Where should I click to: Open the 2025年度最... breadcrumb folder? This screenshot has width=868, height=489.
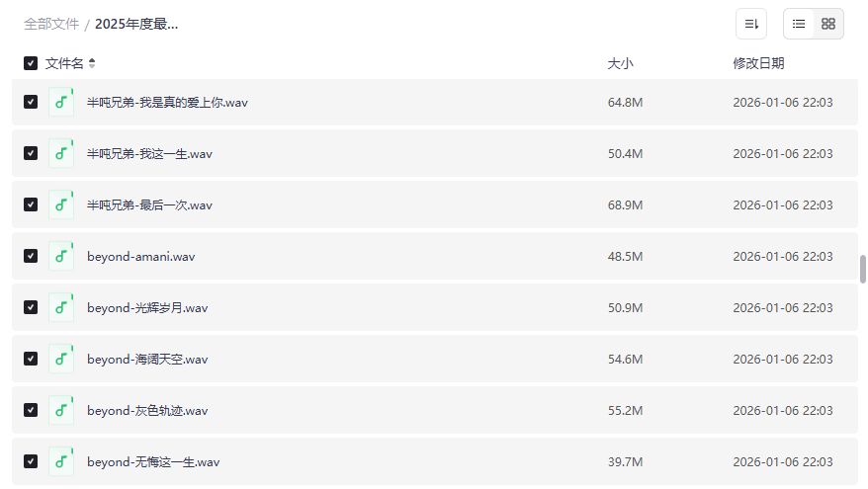click(136, 24)
